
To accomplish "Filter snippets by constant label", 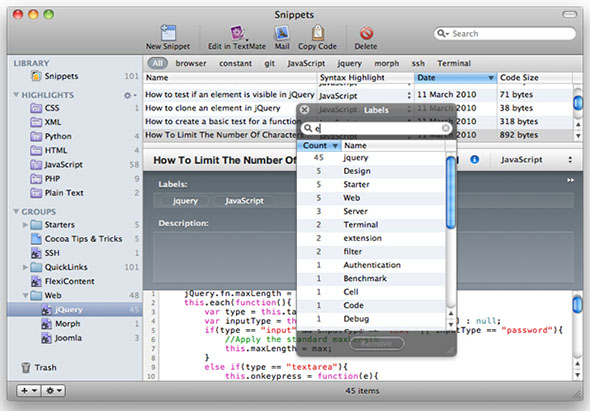I will click(x=236, y=63).
